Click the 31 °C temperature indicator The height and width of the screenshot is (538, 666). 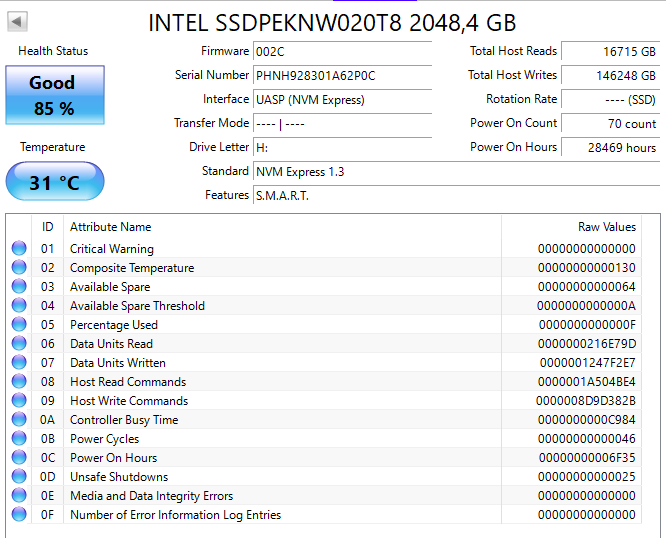point(54,183)
